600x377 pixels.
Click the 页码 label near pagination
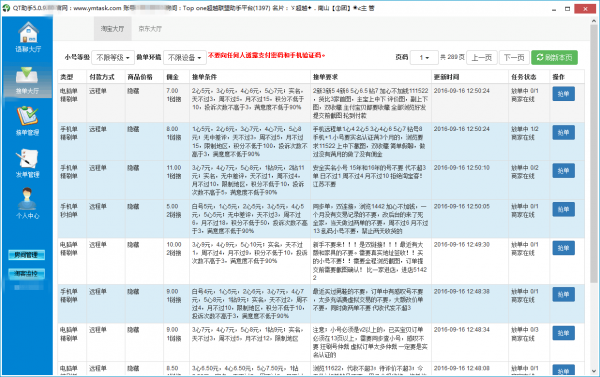point(401,57)
